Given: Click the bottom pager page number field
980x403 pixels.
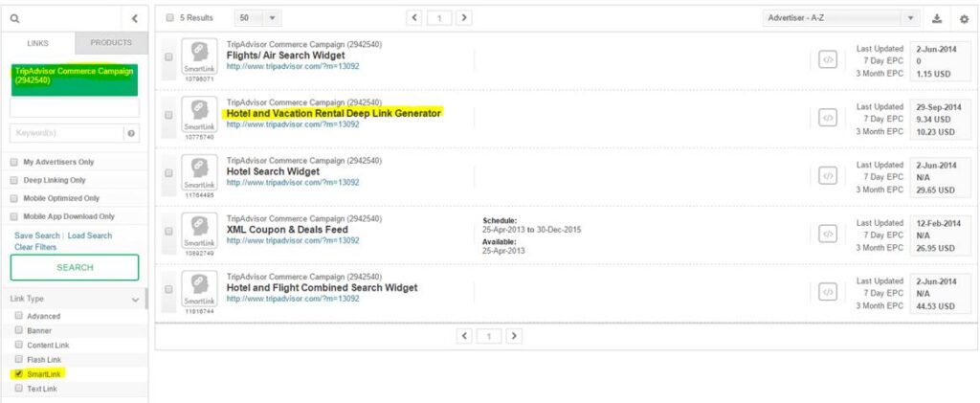Looking at the screenshot, I should pos(489,337).
